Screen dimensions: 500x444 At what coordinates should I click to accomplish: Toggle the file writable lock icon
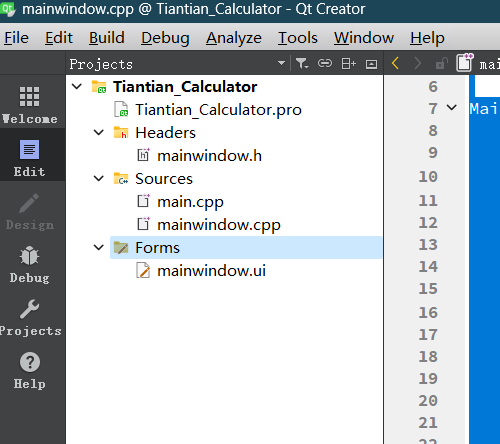click(441, 63)
